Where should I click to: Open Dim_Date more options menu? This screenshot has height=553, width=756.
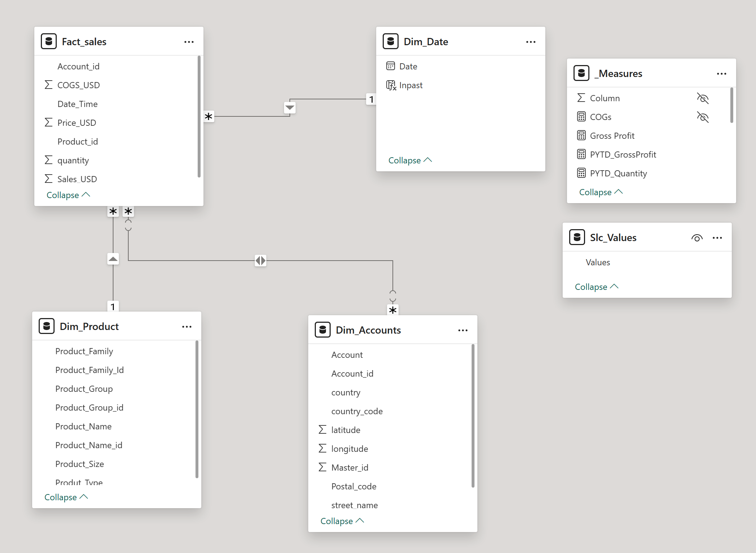[x=531, y=42]
